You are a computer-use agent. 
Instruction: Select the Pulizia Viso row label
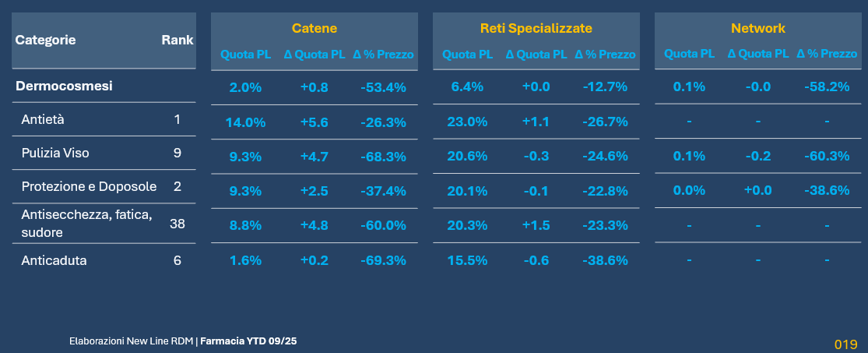point(55,153)
